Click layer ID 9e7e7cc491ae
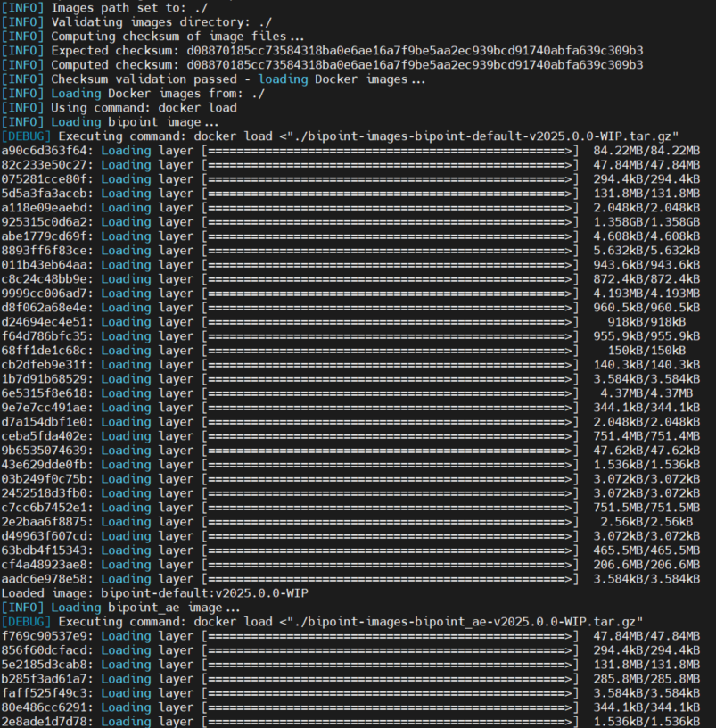Screen dimensions: 716x728 (x=44, y=408)
